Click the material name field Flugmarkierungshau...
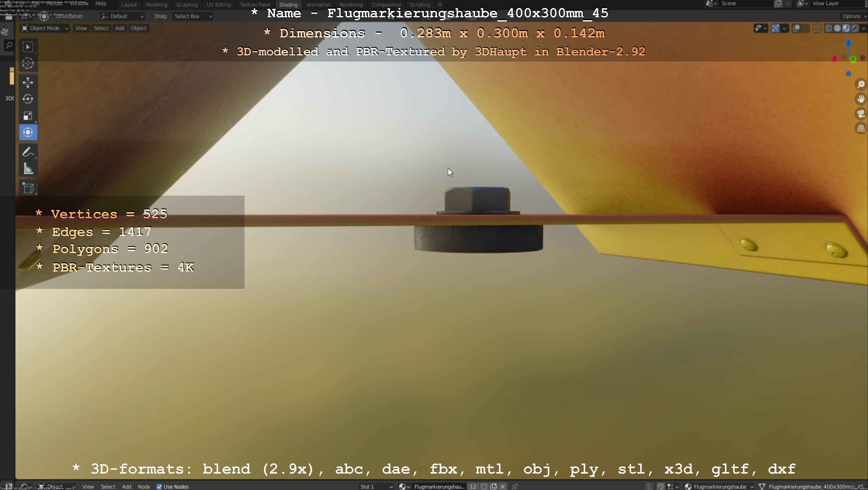 [439, 487]
